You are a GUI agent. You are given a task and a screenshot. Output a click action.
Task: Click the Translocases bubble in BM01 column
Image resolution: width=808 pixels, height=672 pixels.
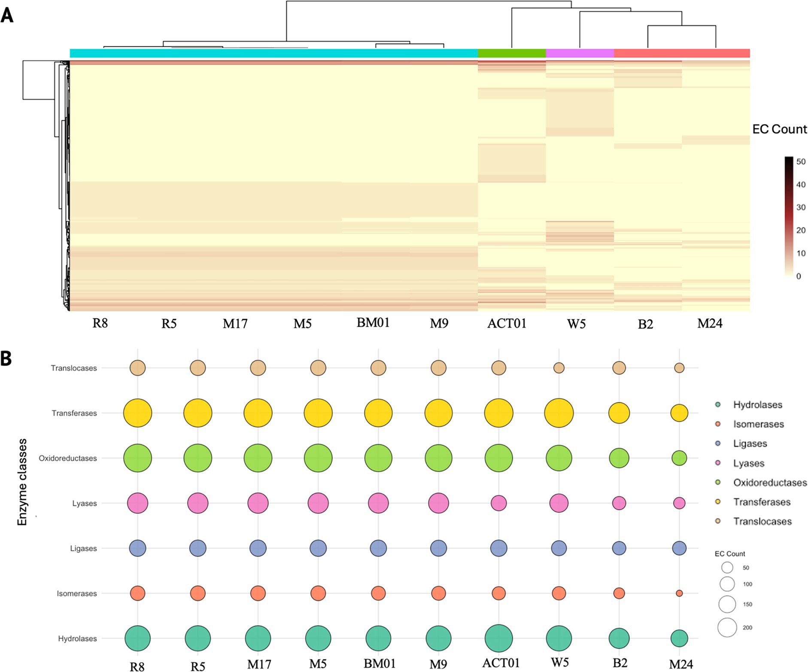(x=378, y=368)
